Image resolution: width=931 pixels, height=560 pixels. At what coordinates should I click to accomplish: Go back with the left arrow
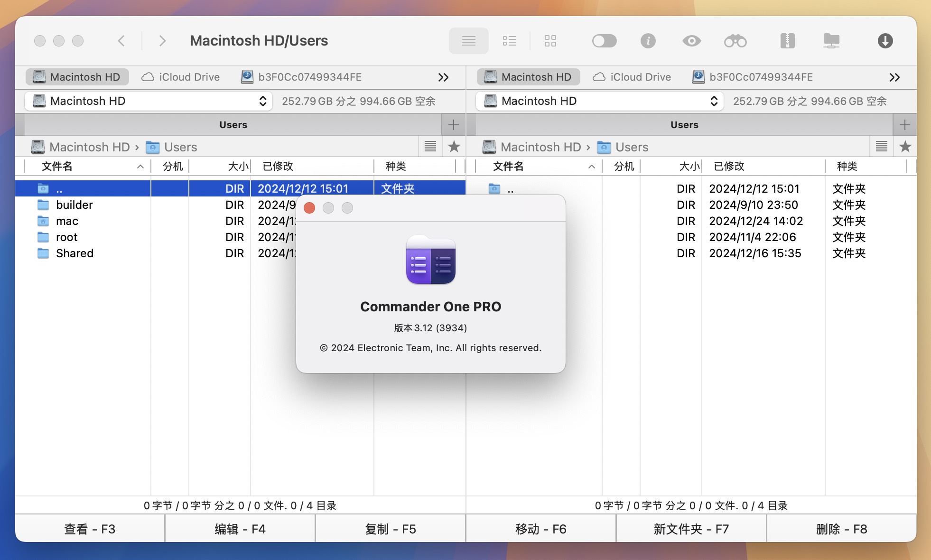click(x=121, y=41)
